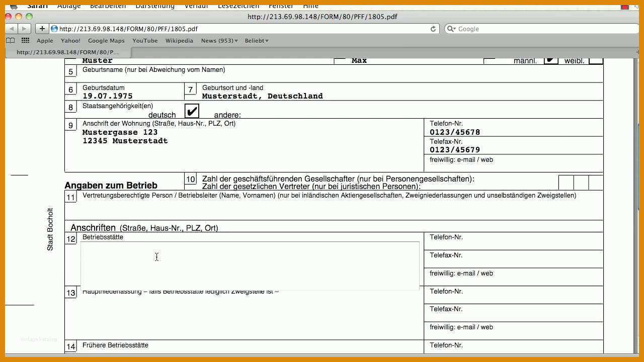Screen dimensions: 644x362
Task: Expand the News (953) bookmarks folder
Action: 219,41
